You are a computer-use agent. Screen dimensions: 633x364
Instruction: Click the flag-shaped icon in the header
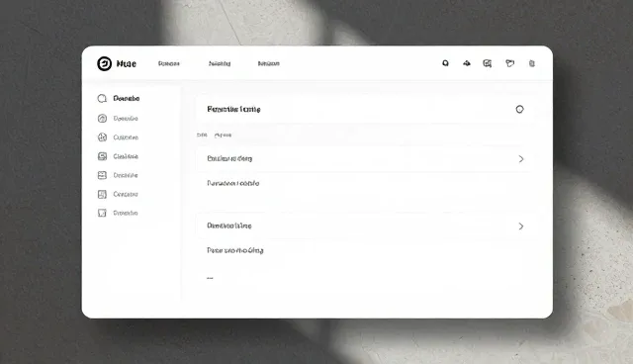[510, 63]
